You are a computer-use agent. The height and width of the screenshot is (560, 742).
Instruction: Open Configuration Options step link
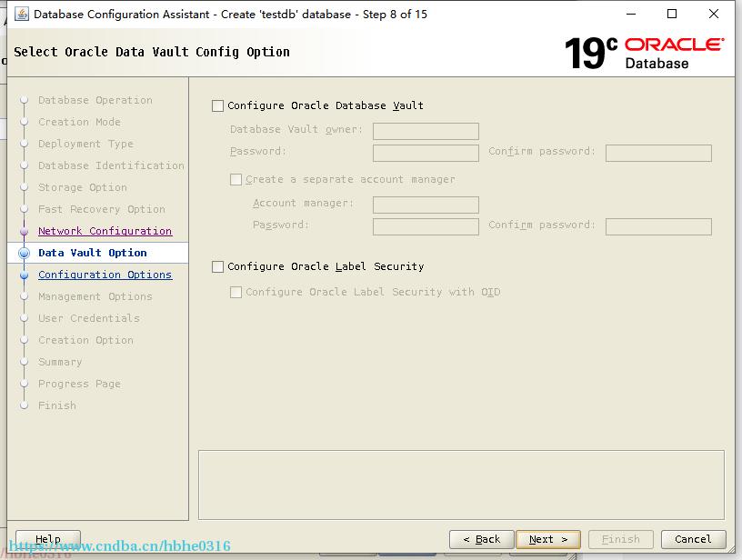tap(105, 275)
